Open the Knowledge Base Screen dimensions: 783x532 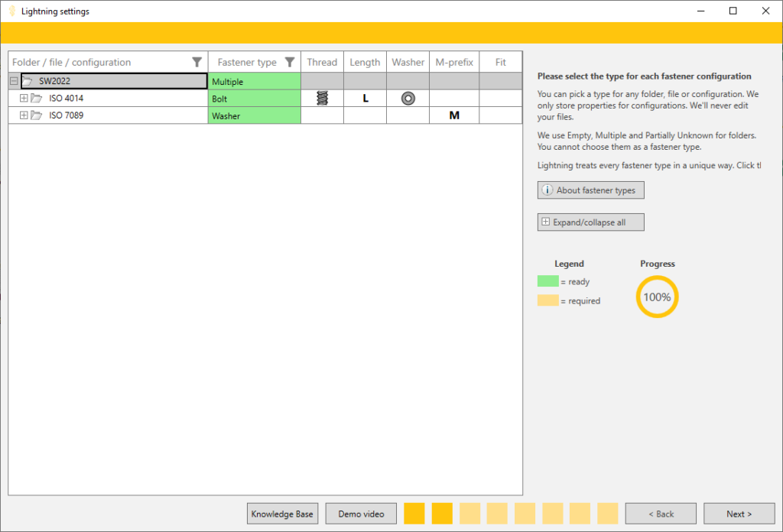pos(282,513)
